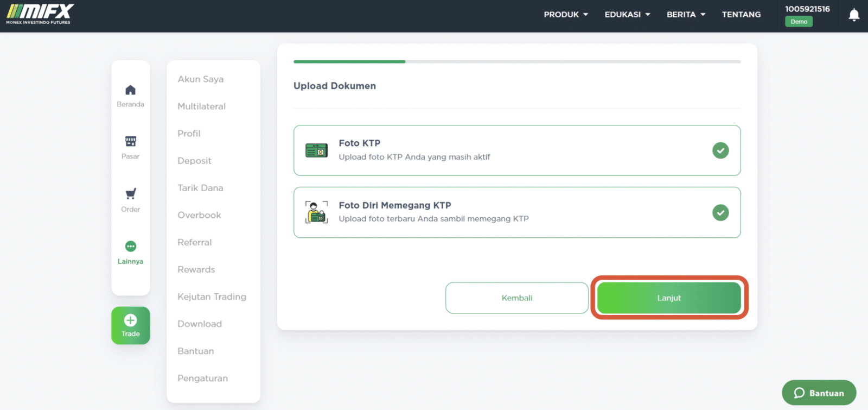The width and height of the screenshot is (868, 410).
Task: Open the Download menu item
Action: (200, 324)
